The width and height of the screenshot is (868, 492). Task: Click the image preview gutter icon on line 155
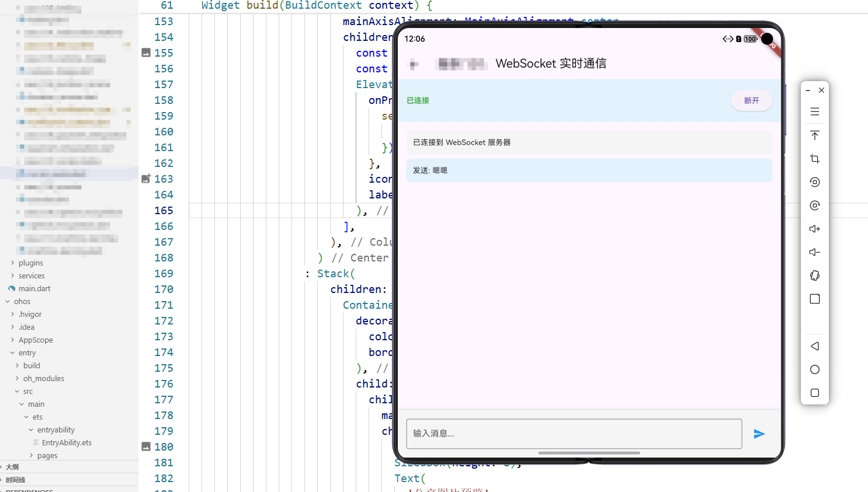tap(146, 53)
